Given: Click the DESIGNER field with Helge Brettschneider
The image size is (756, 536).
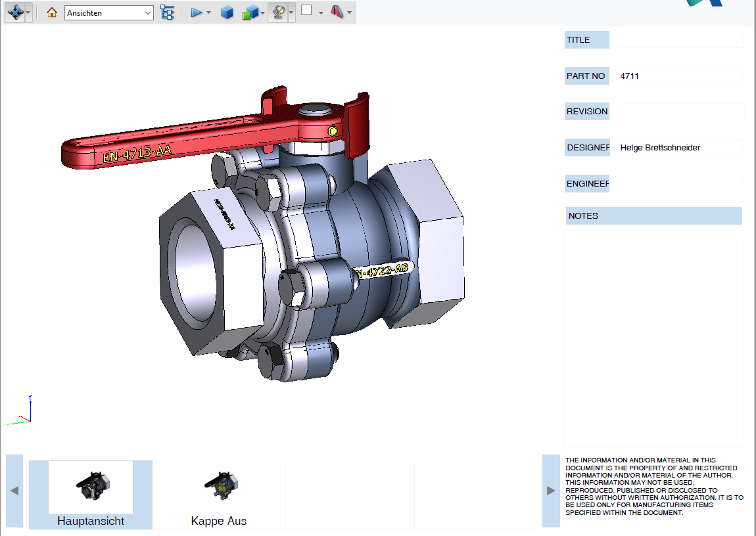Looking at the screenshot, I should coord(681,147).
